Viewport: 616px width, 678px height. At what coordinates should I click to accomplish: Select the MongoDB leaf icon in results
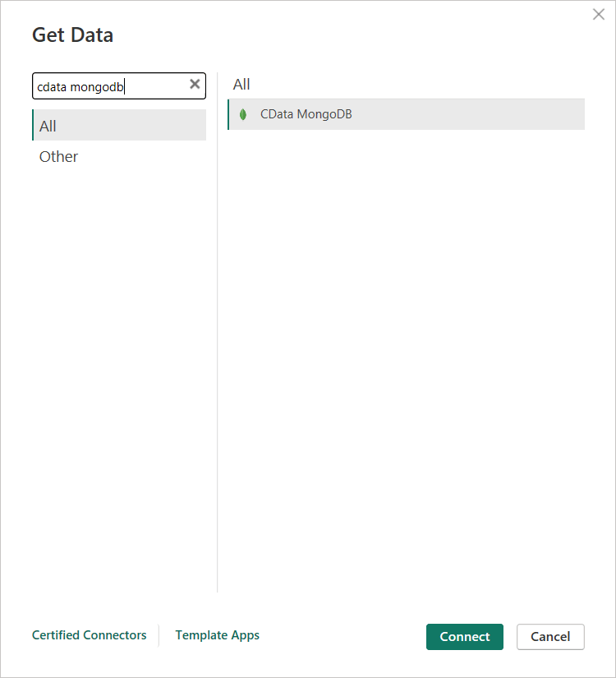tap(243, 114)
